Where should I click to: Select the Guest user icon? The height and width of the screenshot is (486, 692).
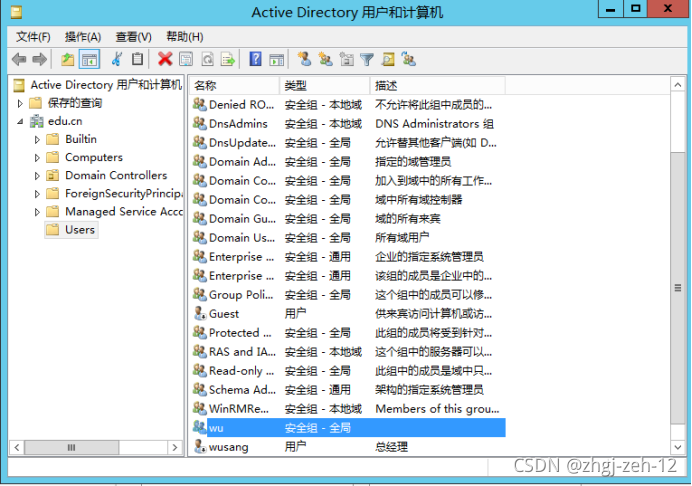[200, 313]
